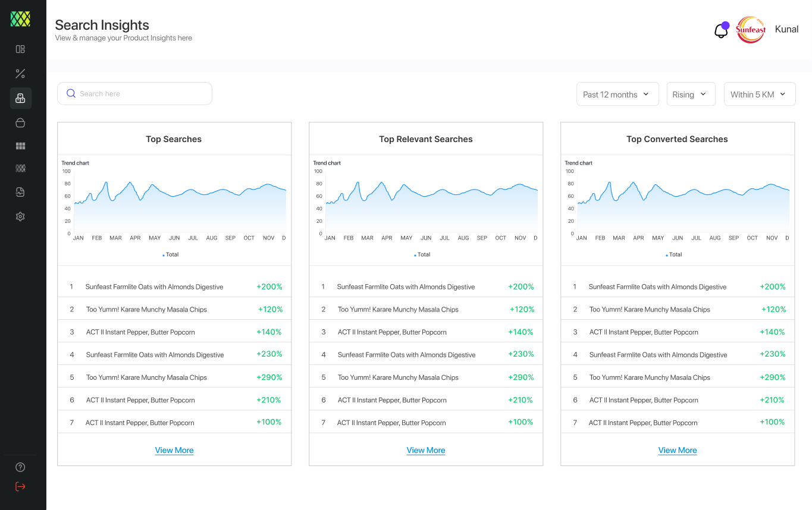The height and width of the screenshot is (510, 812).
Task: Select row 6 ACT II Popcorn in Top Searches
Action: tap(174, 399)
